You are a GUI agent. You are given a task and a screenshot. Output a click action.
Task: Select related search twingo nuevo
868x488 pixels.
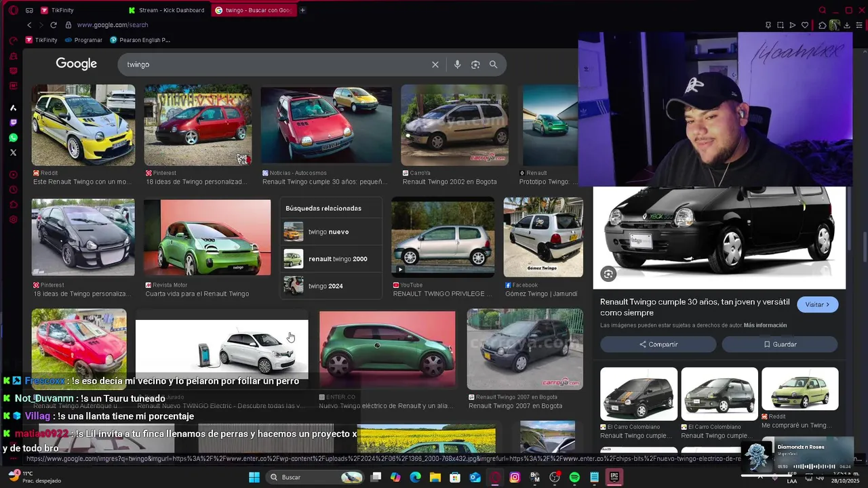point(331,232)
